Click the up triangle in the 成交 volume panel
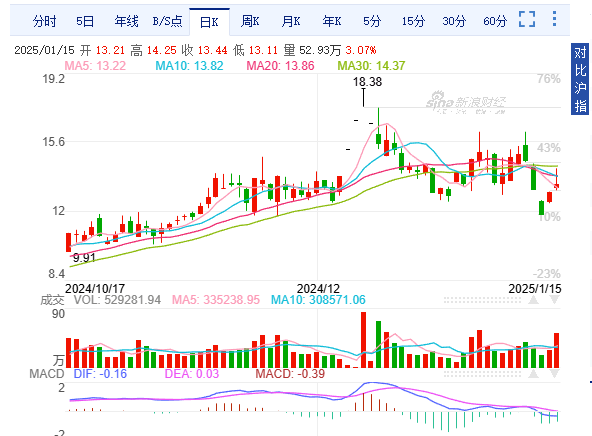 click(533, 300)
